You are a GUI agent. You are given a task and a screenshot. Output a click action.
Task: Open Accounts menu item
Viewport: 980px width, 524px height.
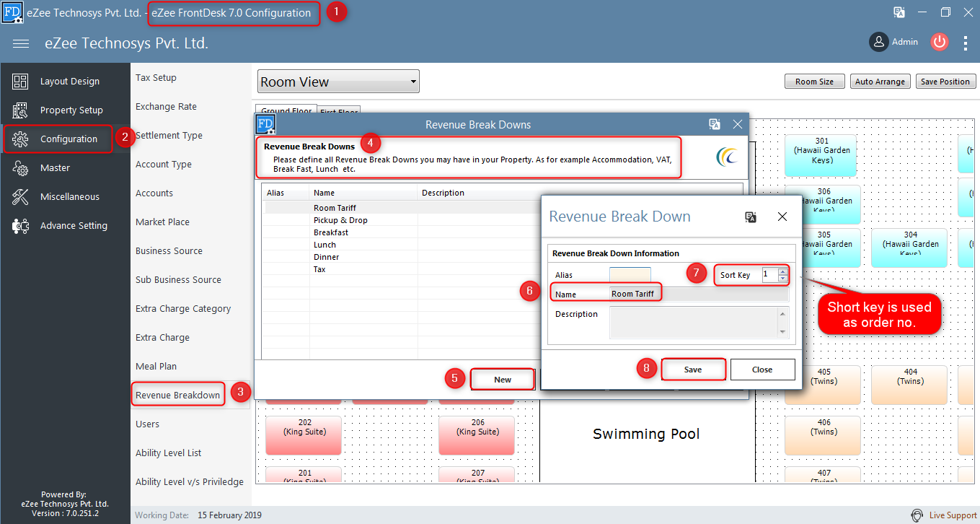pos(154,193)
